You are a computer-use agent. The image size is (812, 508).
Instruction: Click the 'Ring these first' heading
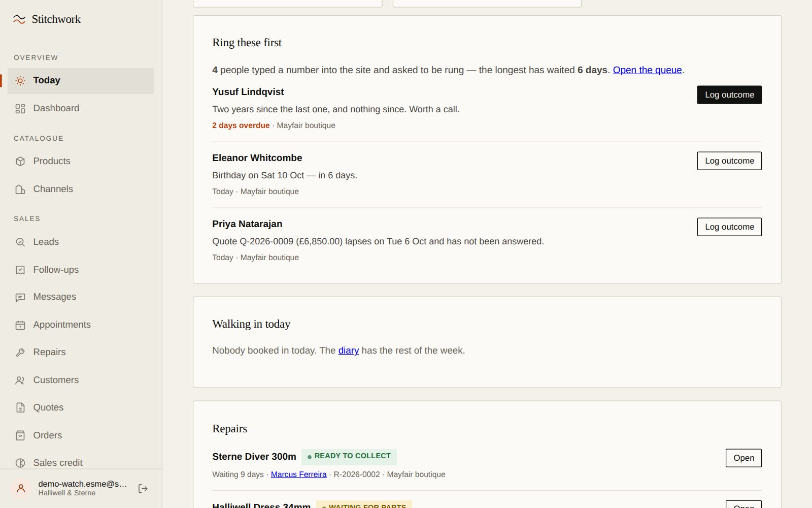pos(247,43)
